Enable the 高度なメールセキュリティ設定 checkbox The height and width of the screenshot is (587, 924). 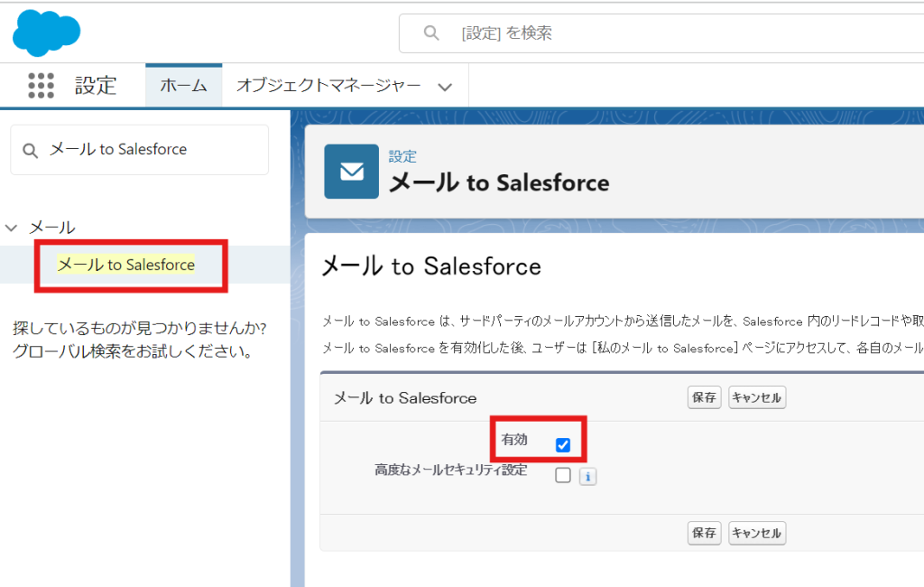tap(563, 475)
